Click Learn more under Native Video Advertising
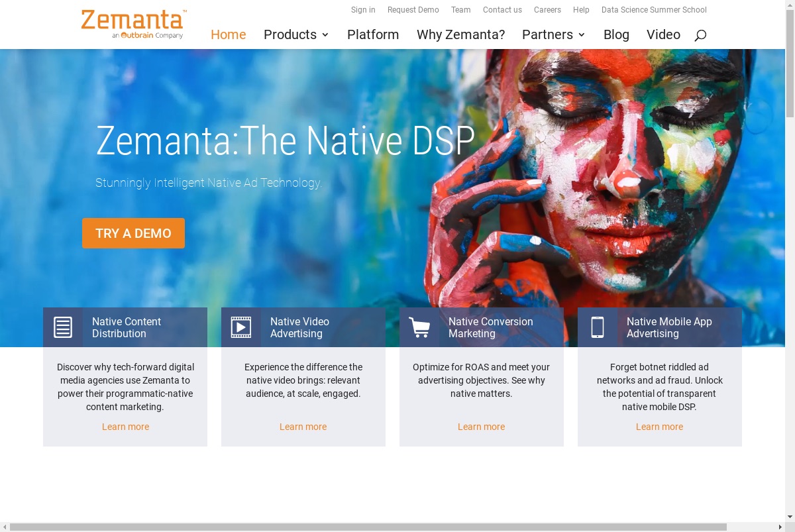Viewport: 795px width, 532px height. pos(303,427)
